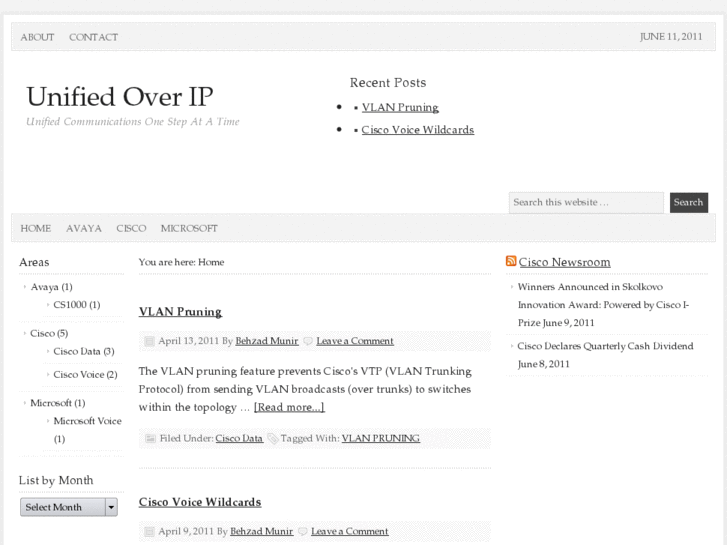This screenshot has height=545, width=727.
Task: Open Winners Announced in Skolkovo news item
Action: (603, 305)
